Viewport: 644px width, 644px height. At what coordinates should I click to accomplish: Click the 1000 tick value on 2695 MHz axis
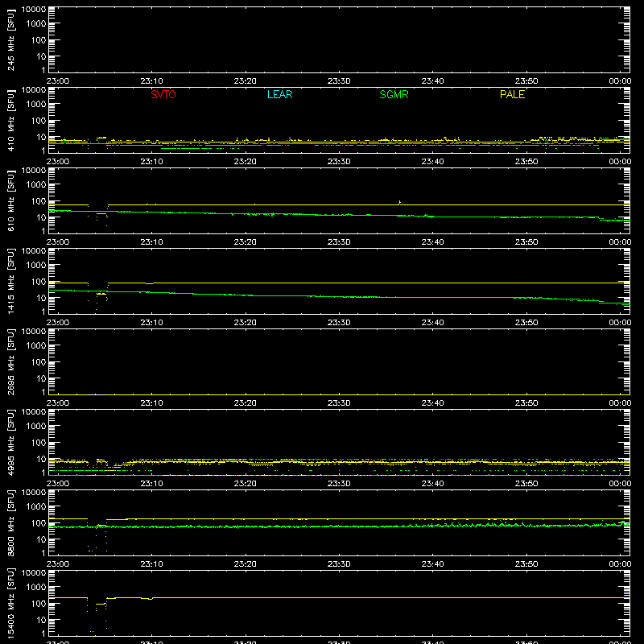tap(36, 346)
